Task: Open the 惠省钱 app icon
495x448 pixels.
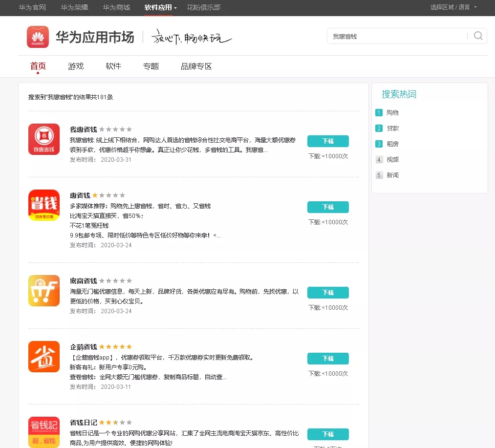Action: tap(44, 205)
